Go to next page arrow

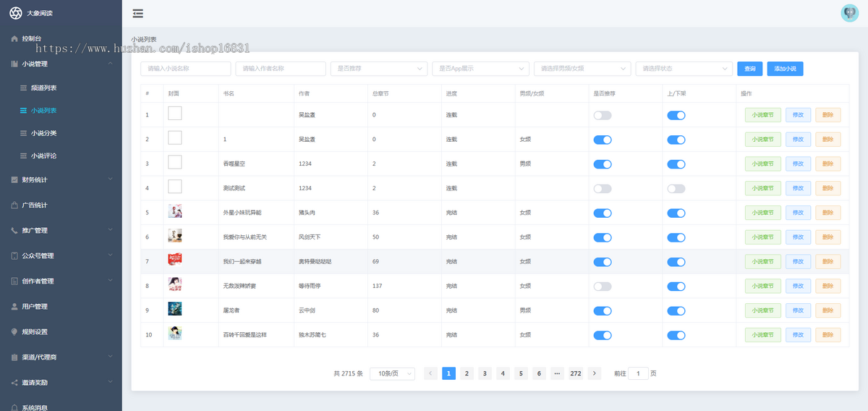(595, 373)
